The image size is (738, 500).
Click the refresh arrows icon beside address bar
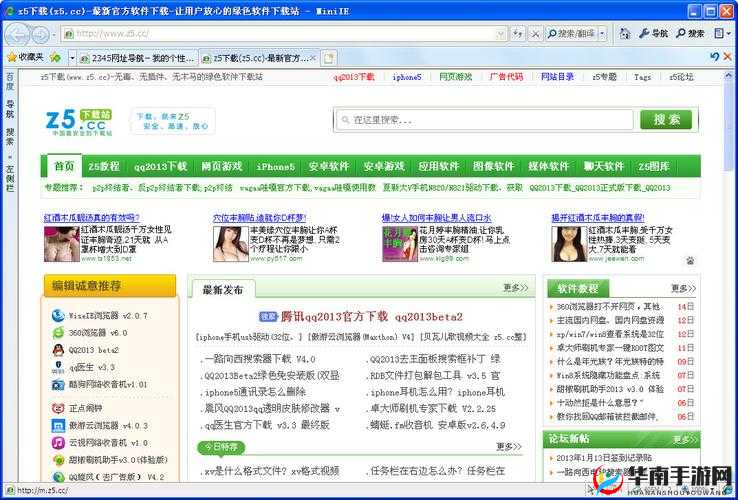518,33
